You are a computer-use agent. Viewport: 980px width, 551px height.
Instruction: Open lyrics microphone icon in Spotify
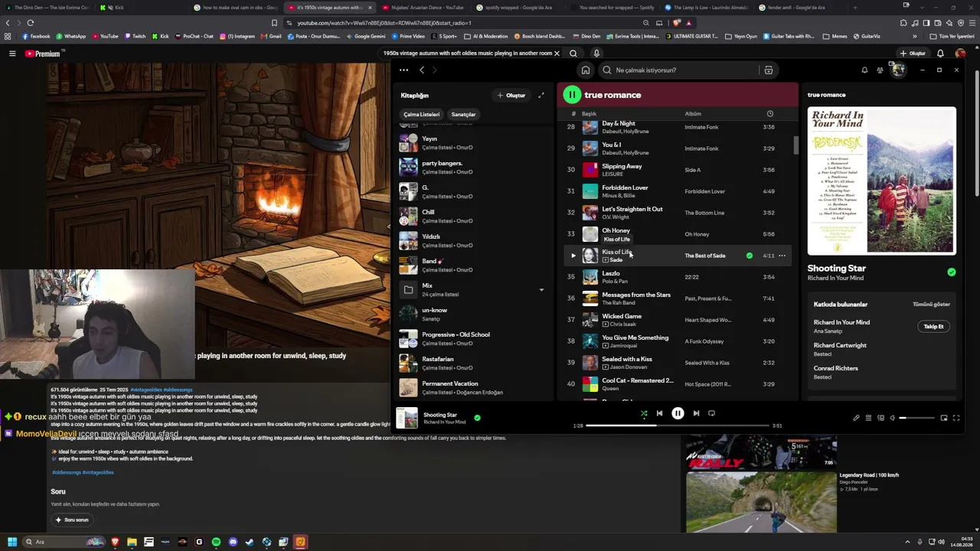tap(856, 418)
